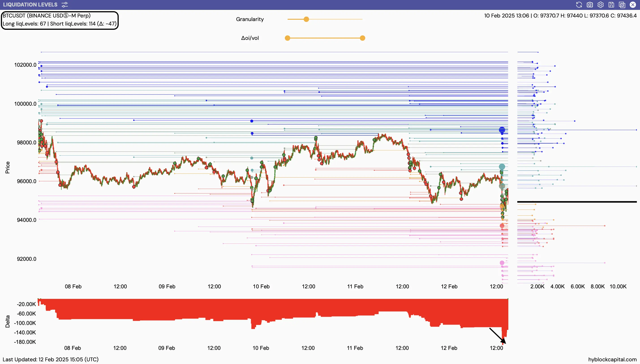Click the red liquidation bubble near 94000
The width and height of the screenshot is (640, 364).
(502, 226)
